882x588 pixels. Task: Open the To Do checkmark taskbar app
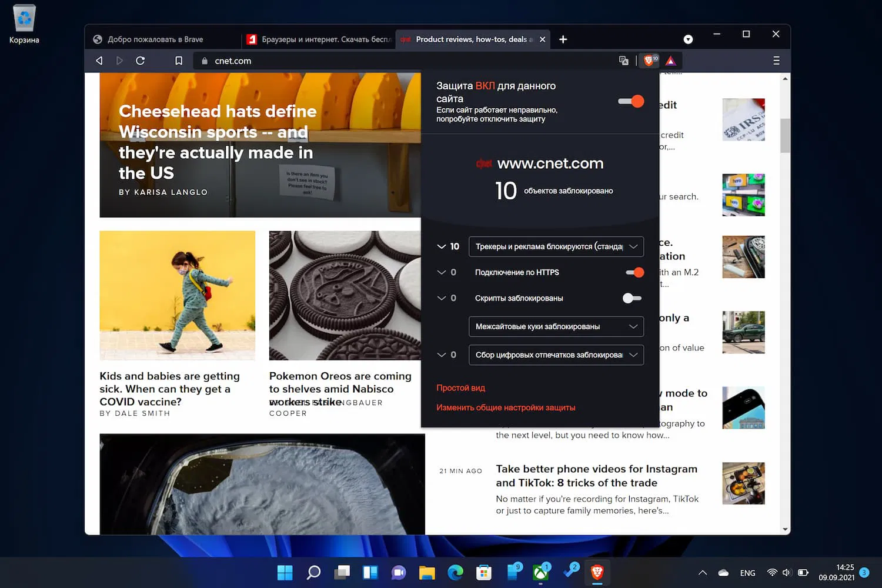click(x=570, y=572)
